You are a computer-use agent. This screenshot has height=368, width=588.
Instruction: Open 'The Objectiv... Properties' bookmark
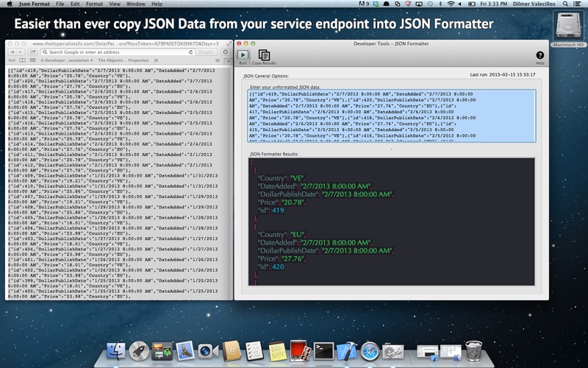pos(123,60)
